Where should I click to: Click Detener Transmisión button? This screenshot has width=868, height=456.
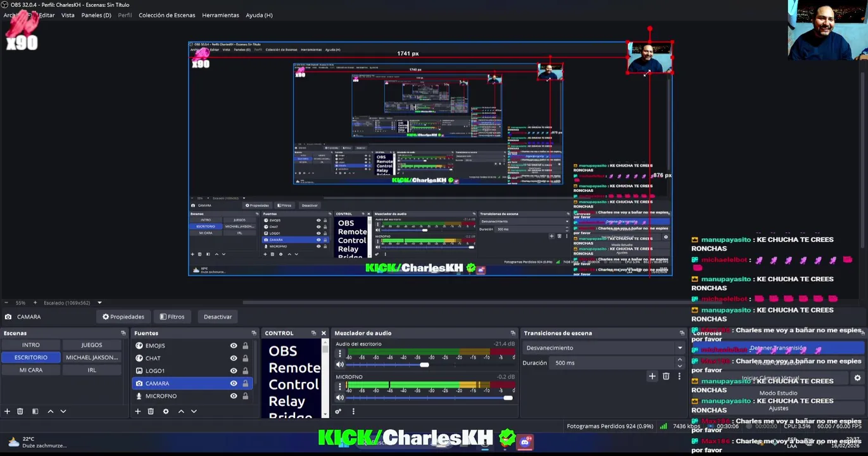tap(778, 348)
